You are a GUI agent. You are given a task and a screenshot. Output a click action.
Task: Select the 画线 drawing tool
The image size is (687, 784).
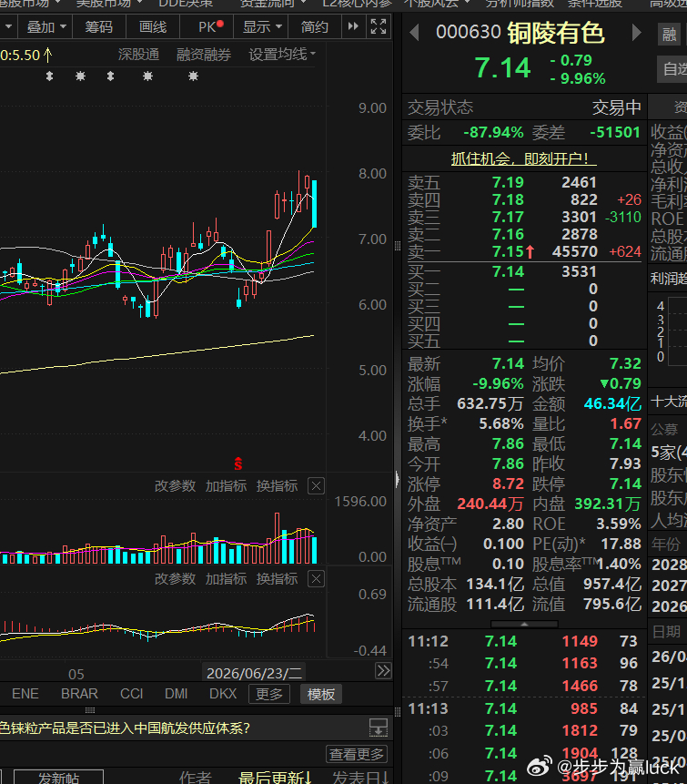tap(153, 27)
